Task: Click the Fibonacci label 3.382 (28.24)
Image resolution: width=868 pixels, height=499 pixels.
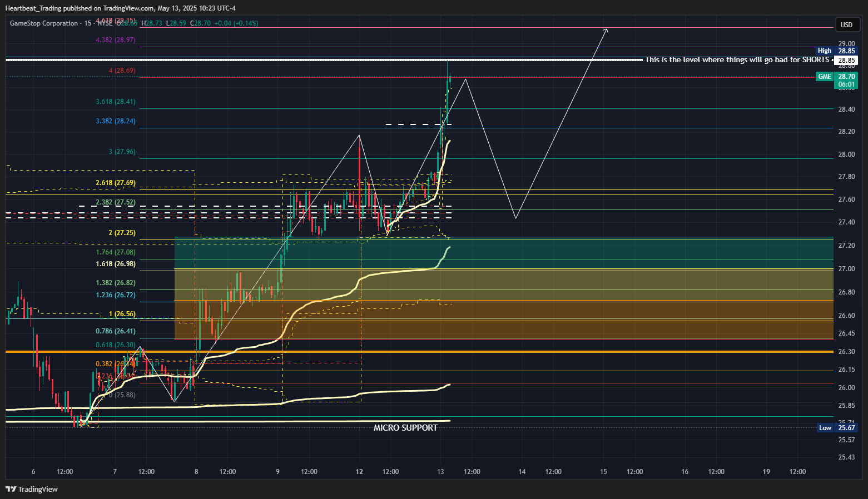Action: tap(116, 121)
